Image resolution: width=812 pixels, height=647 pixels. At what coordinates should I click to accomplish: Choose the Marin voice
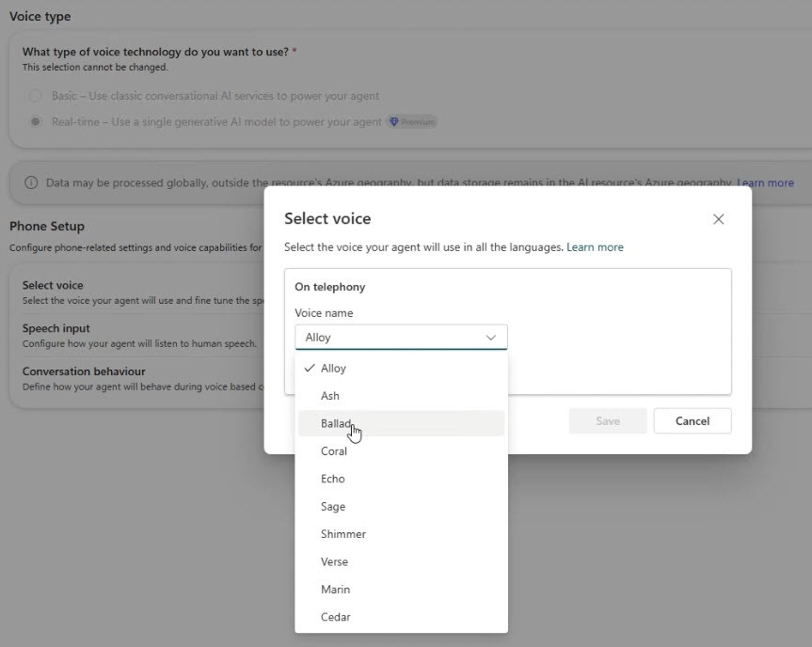click(401, 589)
